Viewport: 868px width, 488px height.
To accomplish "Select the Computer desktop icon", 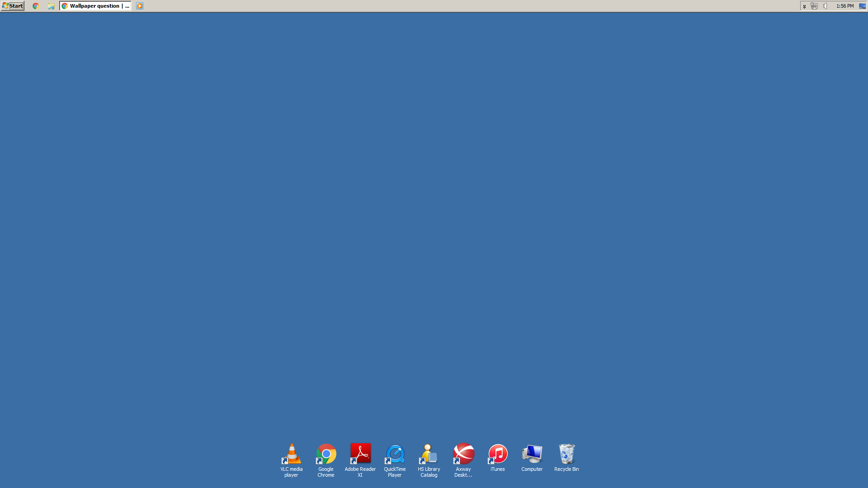I will (x=532, y=458).
